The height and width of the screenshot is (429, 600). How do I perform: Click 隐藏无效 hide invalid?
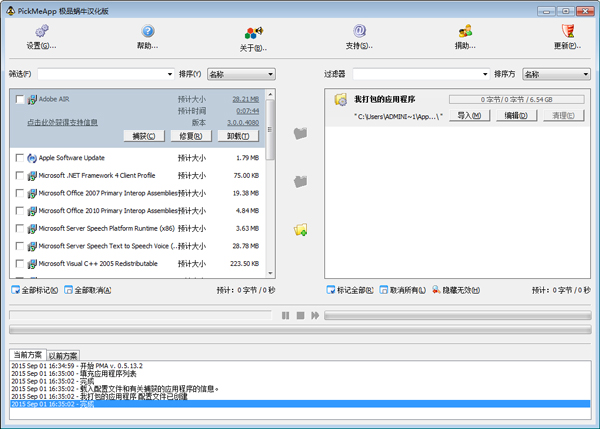pyautogui.click(x=456, y=290)
